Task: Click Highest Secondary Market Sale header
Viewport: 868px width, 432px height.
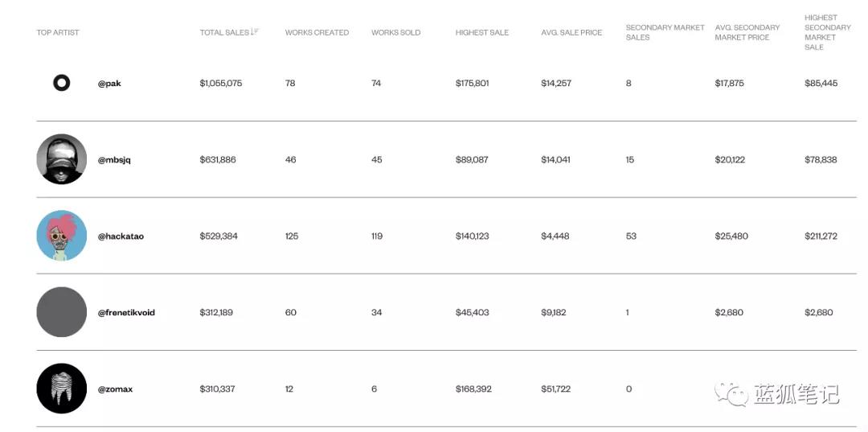Action: [827, 32]
